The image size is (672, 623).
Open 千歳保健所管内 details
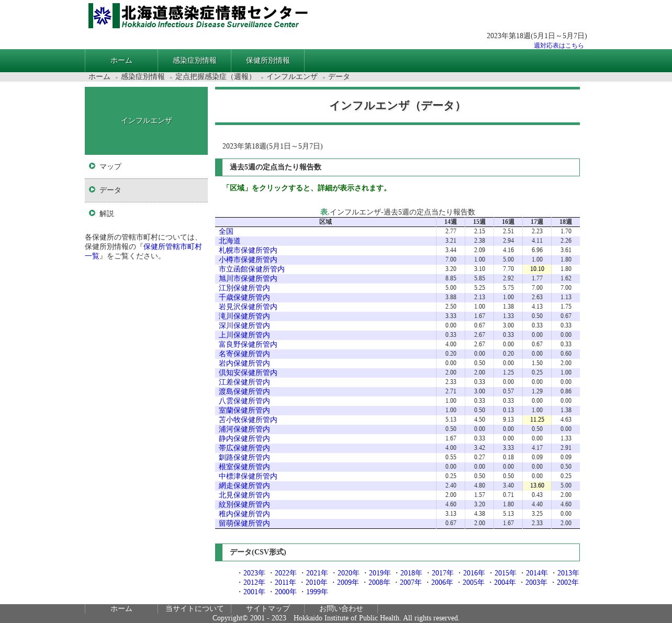[244, 297]
